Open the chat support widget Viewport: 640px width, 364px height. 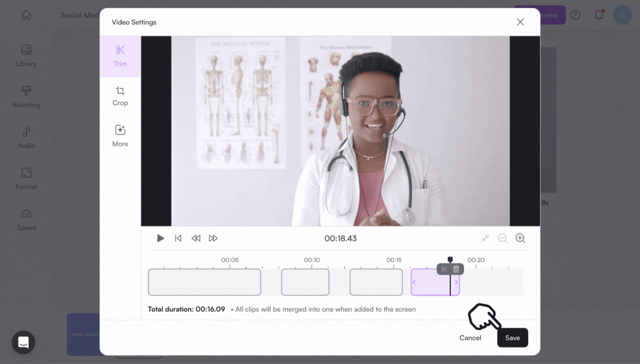pos(24,342)
